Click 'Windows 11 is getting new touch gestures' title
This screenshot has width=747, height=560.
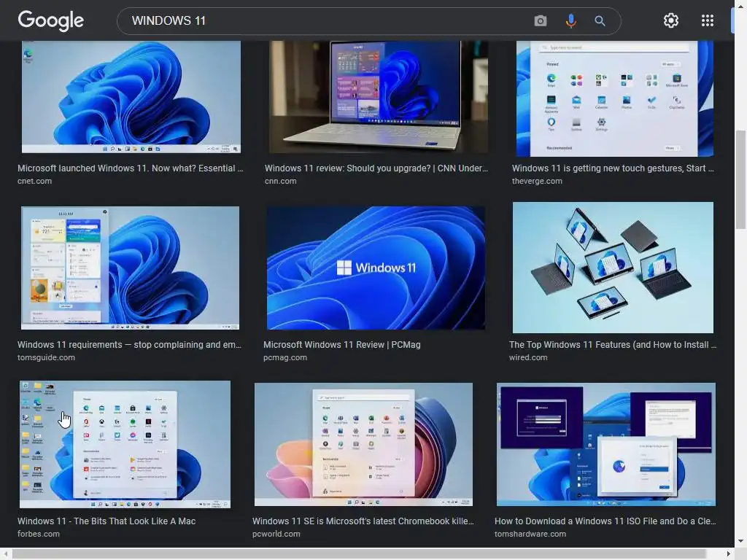613,168
